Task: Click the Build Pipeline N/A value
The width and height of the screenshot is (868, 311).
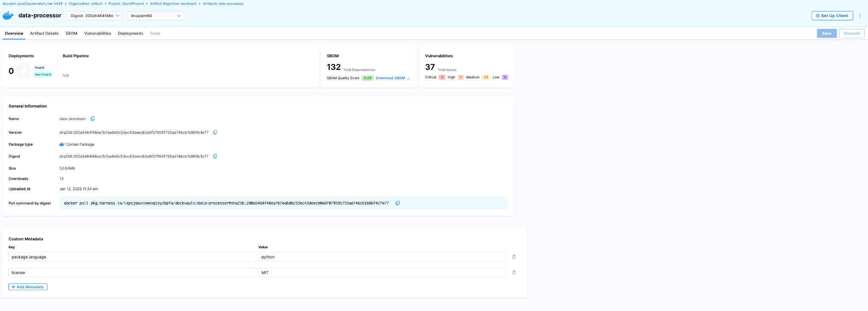Action: pyautogui.click(x=66, y=75)
